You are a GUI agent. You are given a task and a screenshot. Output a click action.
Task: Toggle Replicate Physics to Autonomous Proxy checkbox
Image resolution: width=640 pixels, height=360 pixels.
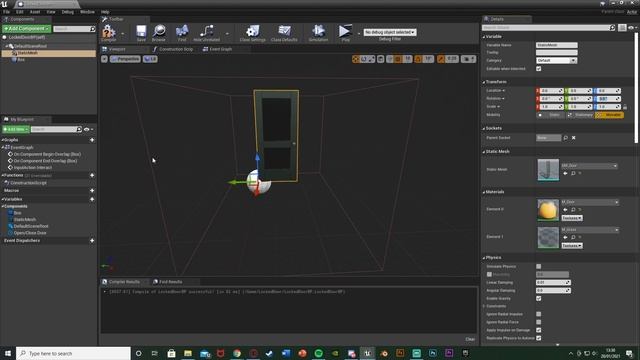click(x=539, y=338)
